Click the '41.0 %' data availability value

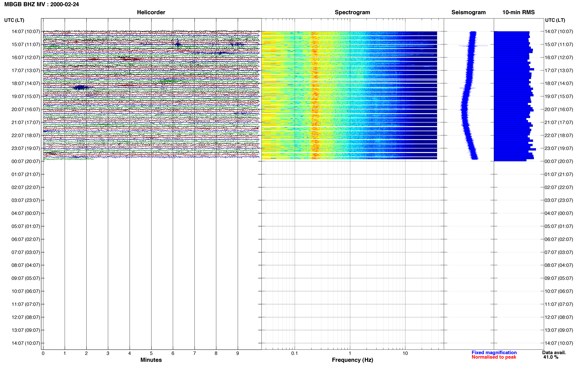point(551,357)
